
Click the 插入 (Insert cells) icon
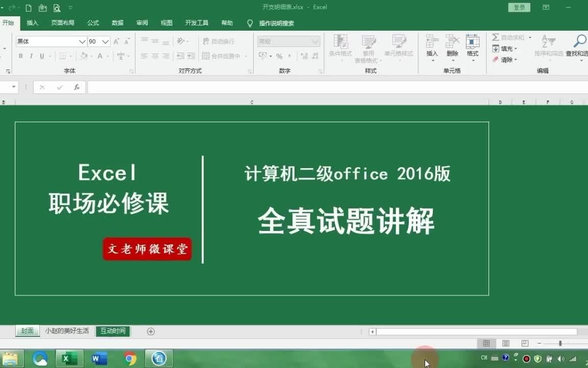point(432,46)
